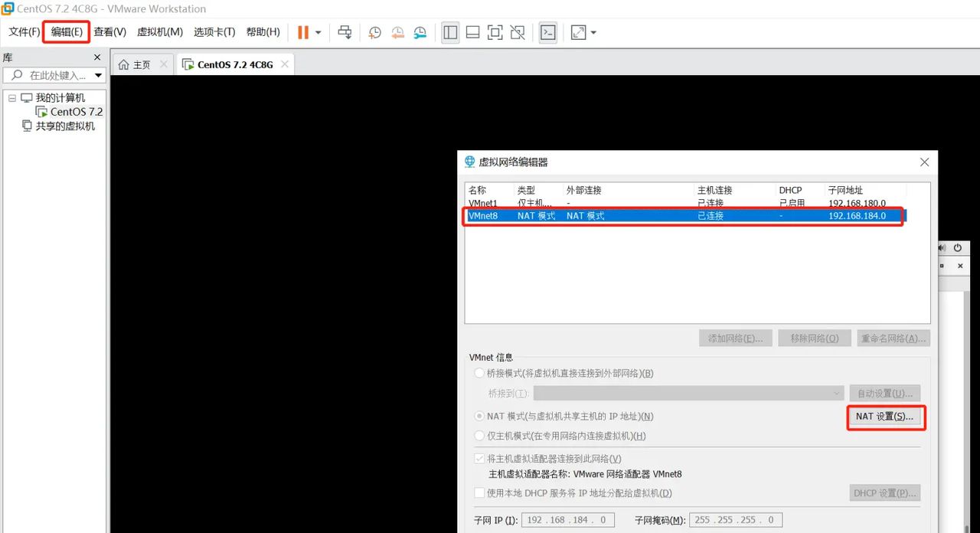Image resolution: width=980 pixels, height=533 pixels.
Task: Select 仅主机模式 host-only mode
Action: tap(479, 437)
